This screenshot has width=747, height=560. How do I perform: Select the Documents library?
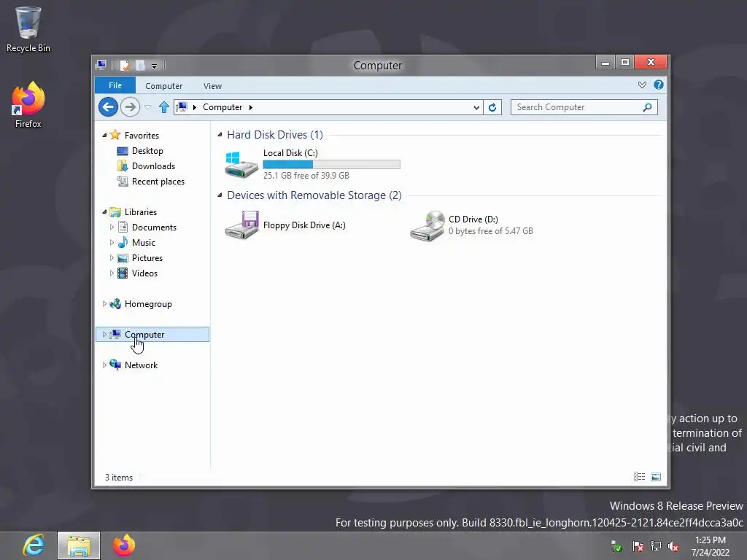[x=154, y=227]
